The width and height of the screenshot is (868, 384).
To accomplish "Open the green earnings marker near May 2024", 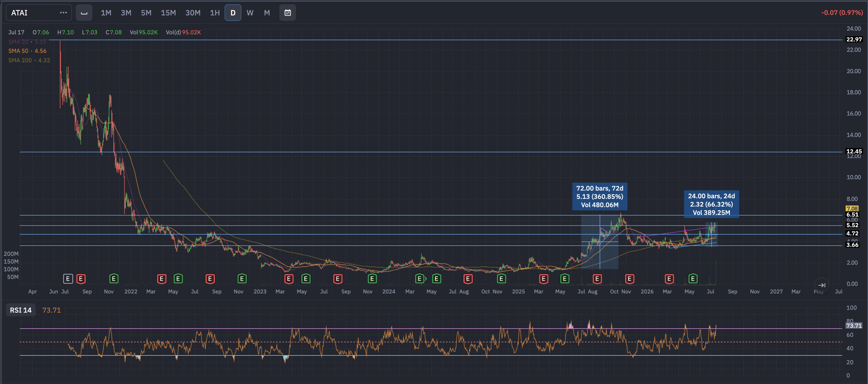I will pos(436,279).
